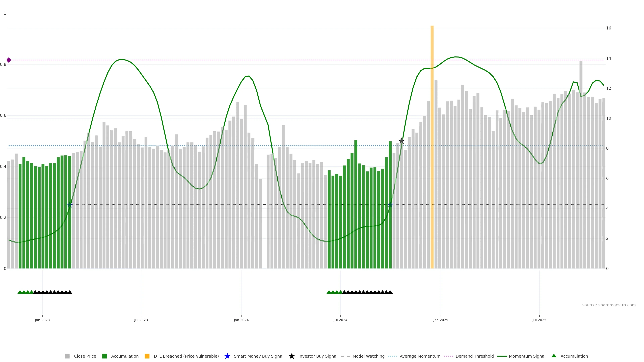Click the Jul 2023 x-axis label
644x362 pixels.
click(x=141, y=320)
